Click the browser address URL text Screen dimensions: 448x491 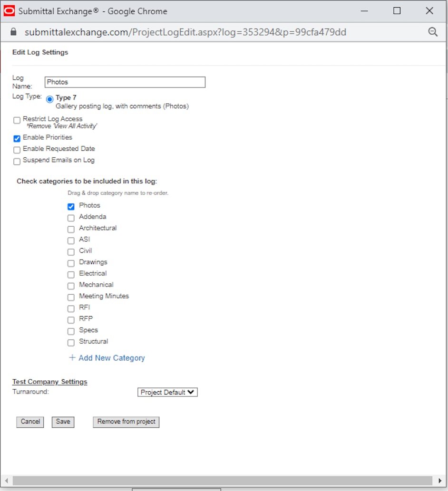tap(185, 32)
